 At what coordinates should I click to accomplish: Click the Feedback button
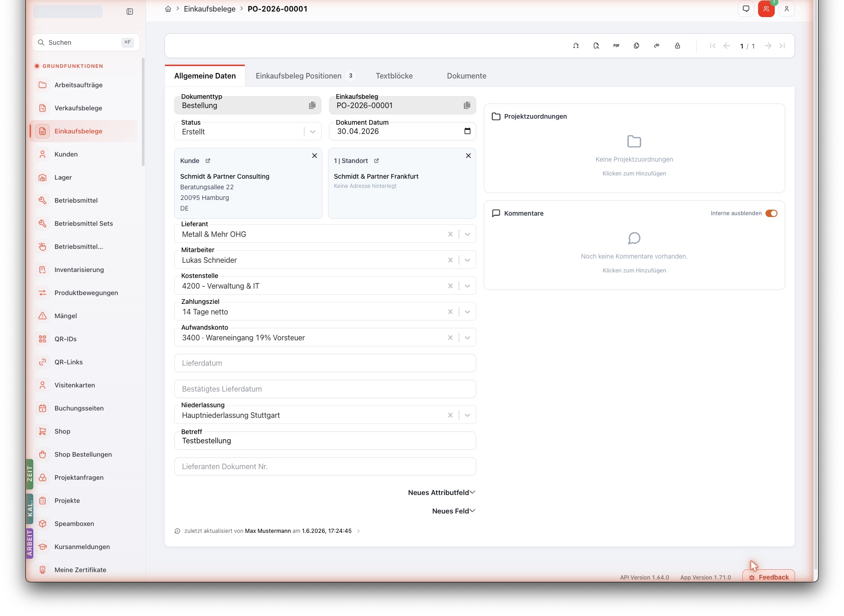click(769, 577)
